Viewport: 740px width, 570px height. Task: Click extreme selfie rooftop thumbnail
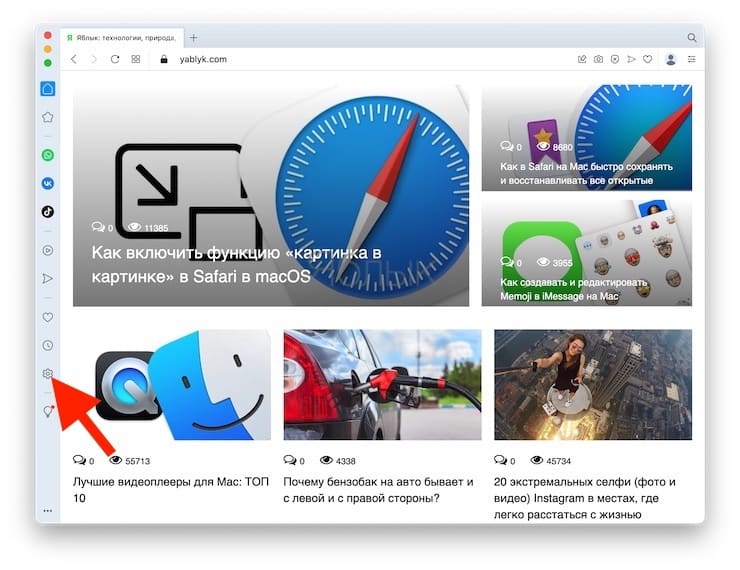point(593,385)
